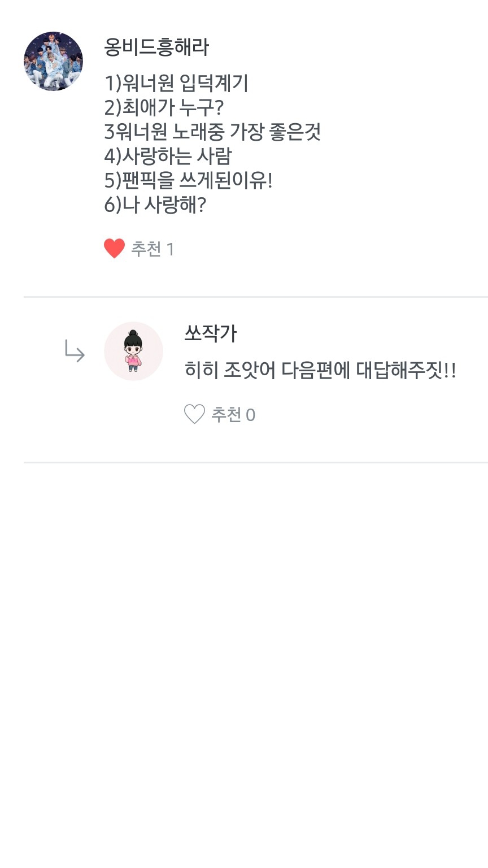Viewport: 488px width, 868px height.
Task: Unlike the comment via the red heart
Action: tap(114, 249)
